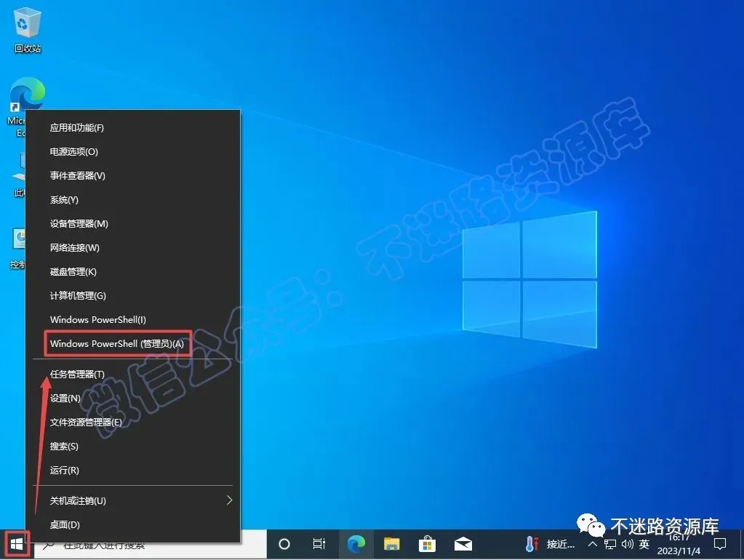Open Cortana circle icon on taskbar
744x560 pixels.
tap(284, 544)
